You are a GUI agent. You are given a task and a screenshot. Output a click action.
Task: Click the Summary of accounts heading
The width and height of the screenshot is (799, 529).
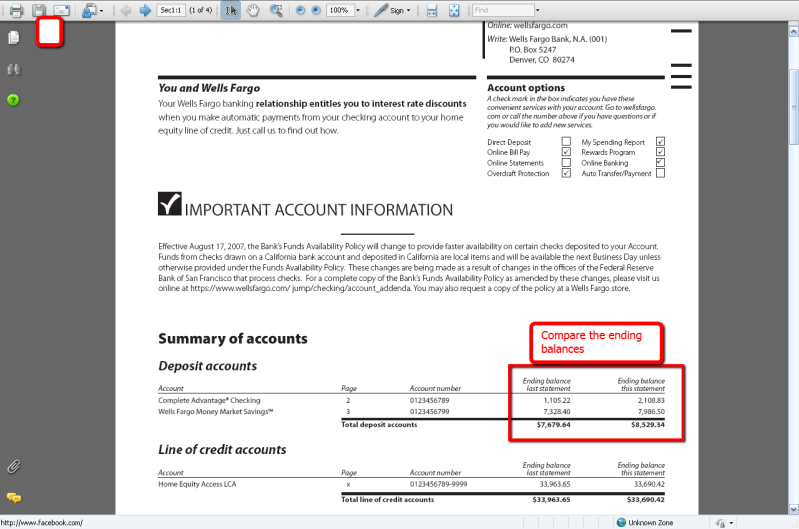(x=233, y=339)
